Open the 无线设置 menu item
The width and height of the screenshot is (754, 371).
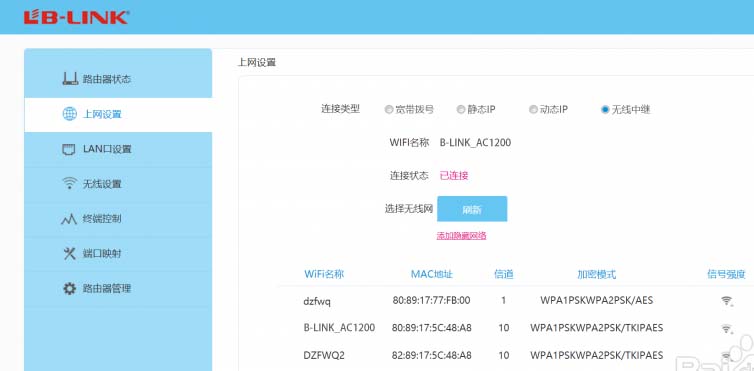(118, 184)
